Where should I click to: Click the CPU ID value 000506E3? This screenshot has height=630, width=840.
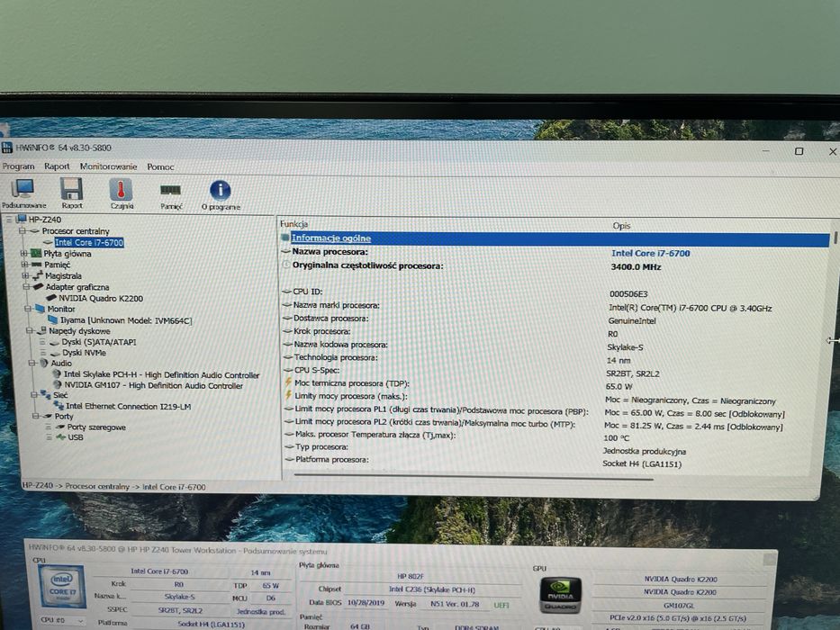[x=628, y=293]
